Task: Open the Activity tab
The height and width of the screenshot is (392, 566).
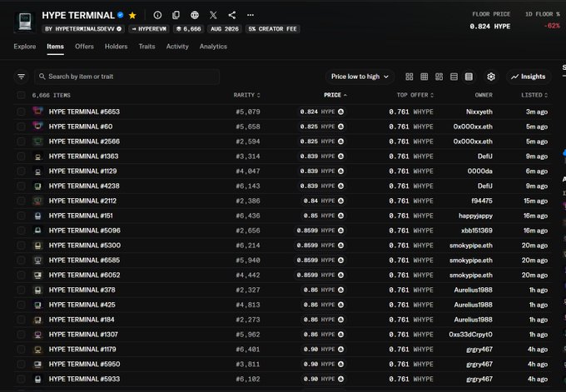Action: (x=177, y=47)
